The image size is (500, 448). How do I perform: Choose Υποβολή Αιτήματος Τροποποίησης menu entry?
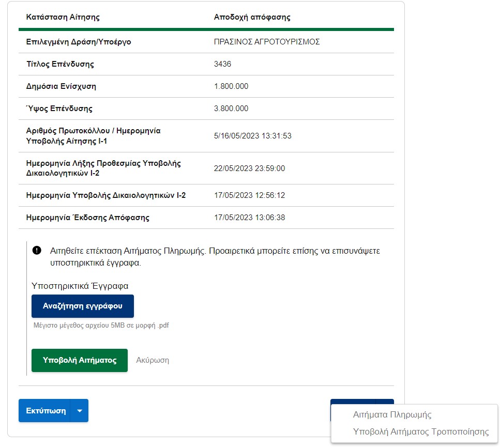point(420,432)
